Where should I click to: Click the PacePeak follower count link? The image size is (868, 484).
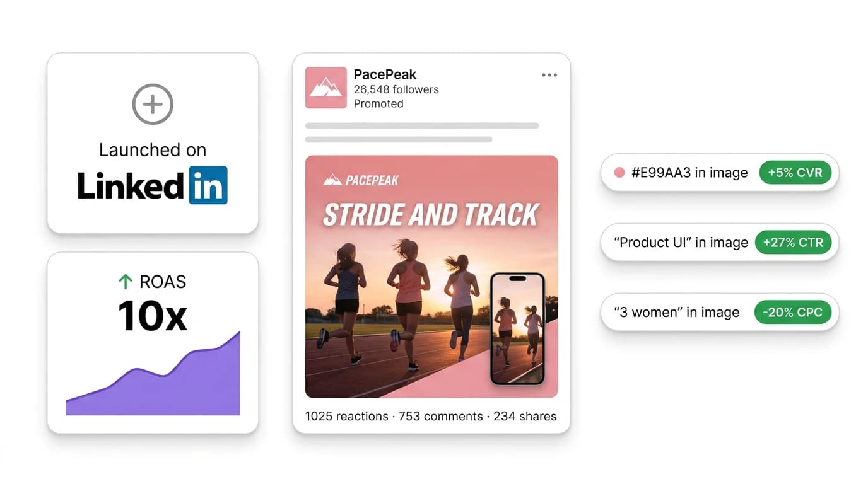[x=395, y=89]
